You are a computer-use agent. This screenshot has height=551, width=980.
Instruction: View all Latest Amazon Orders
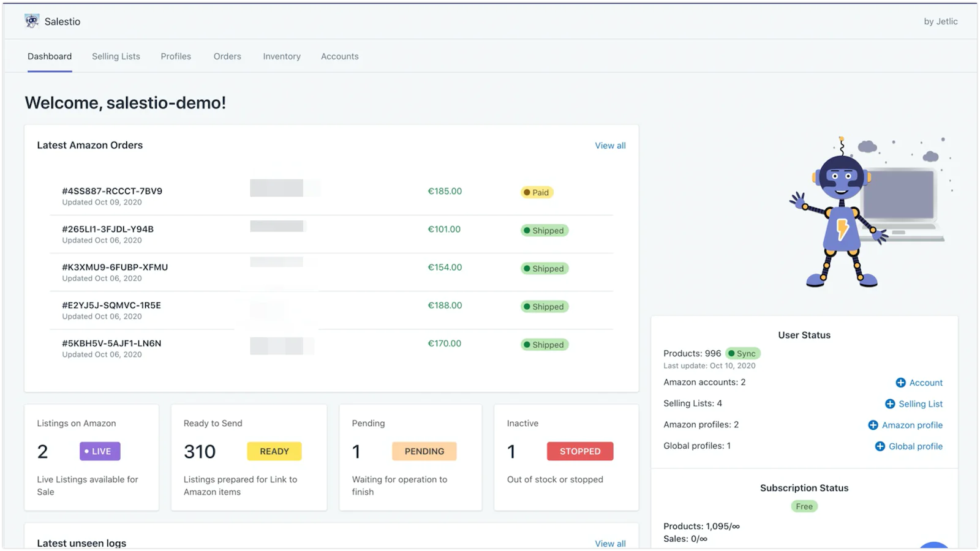click(x=610, y=146)
